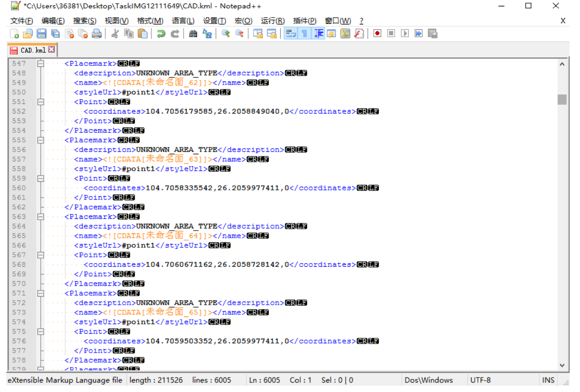Click the Close document toolbar icon

pyautogui.click(x=70, y=33)
